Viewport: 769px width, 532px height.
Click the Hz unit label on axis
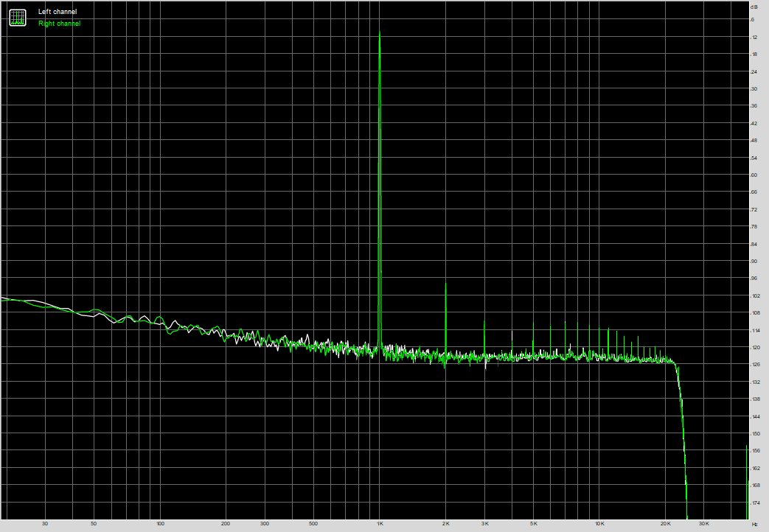tap(754, 524)
